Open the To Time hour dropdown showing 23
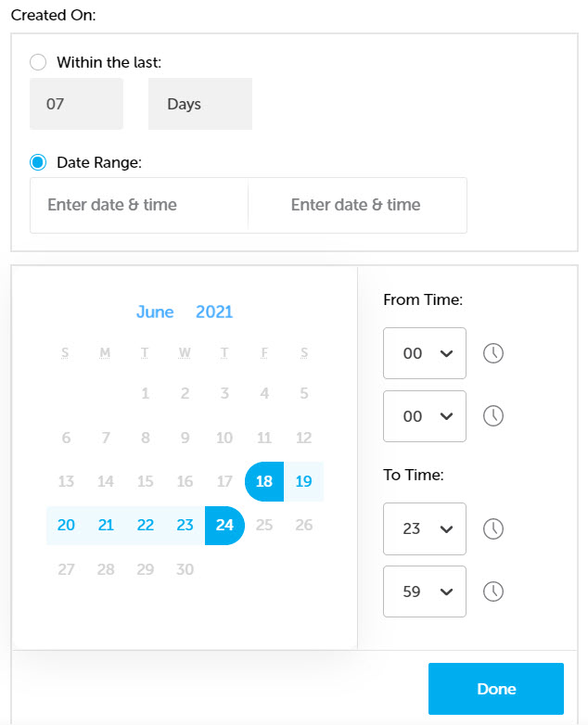Viewport: 588px width, 725px height. (424, 528)
